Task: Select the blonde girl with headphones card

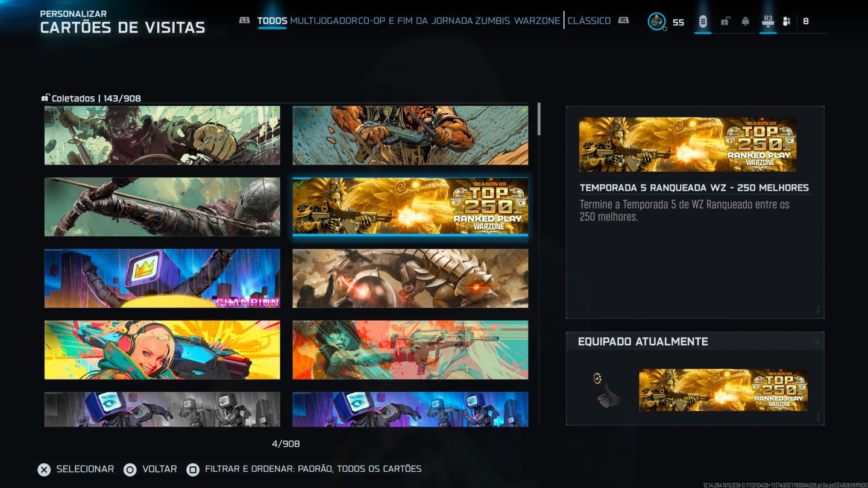Action: (x=162, y=350)
